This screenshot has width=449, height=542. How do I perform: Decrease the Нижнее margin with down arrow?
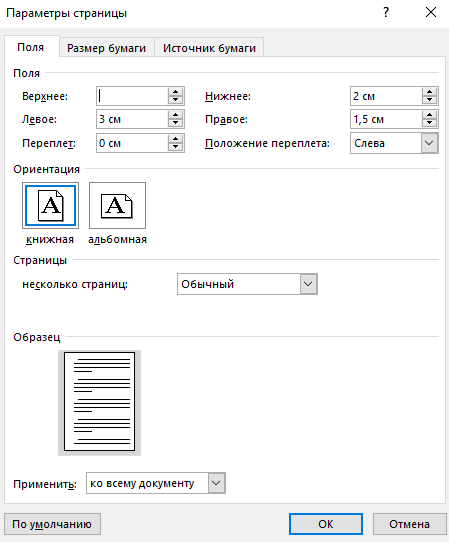pyautogui.click(x=429, y=100)
